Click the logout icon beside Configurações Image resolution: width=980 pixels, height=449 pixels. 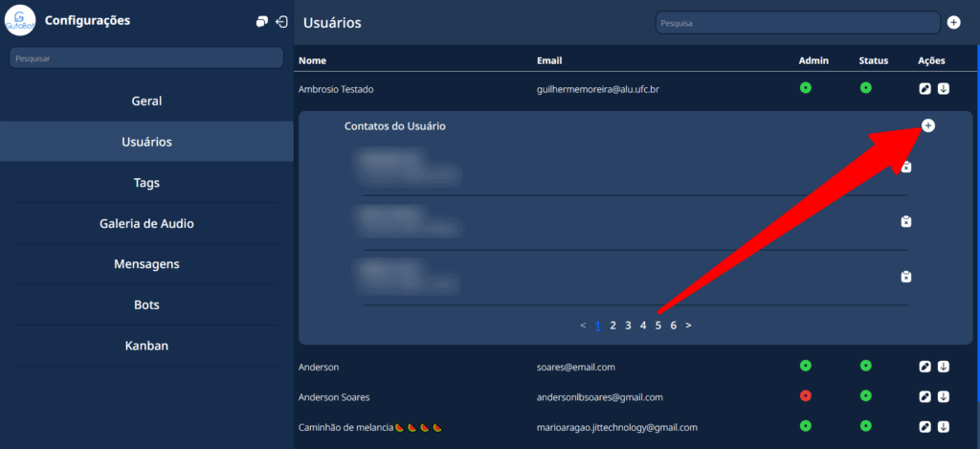tap(281, 22)
